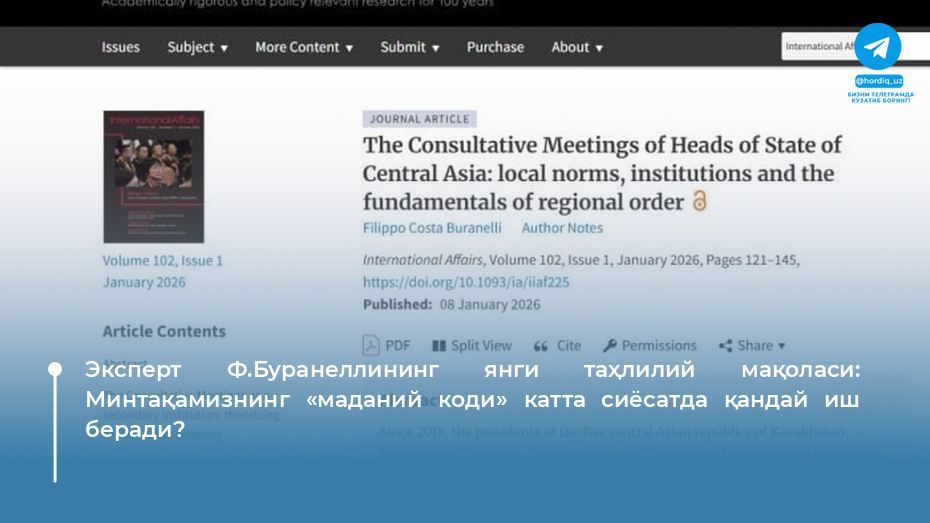930x523 pixels.
Task: Click the Share icon
Action: click(725, 345)
